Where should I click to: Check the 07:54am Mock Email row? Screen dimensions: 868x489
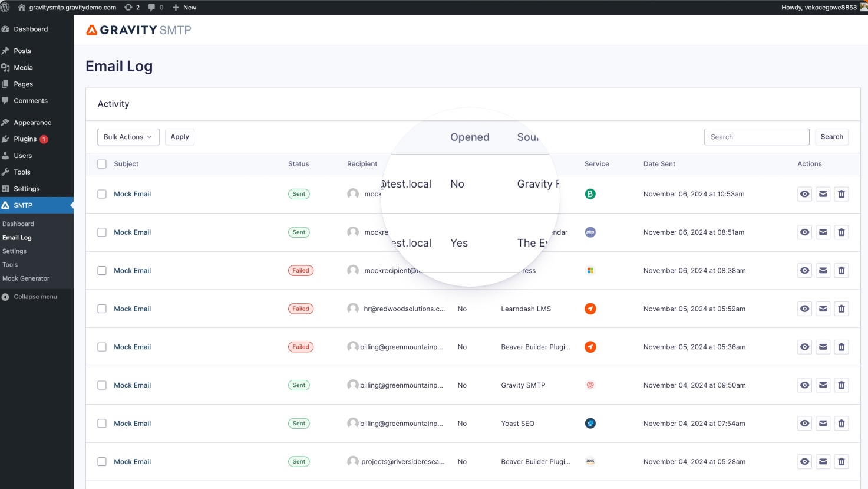pos(102,424)
